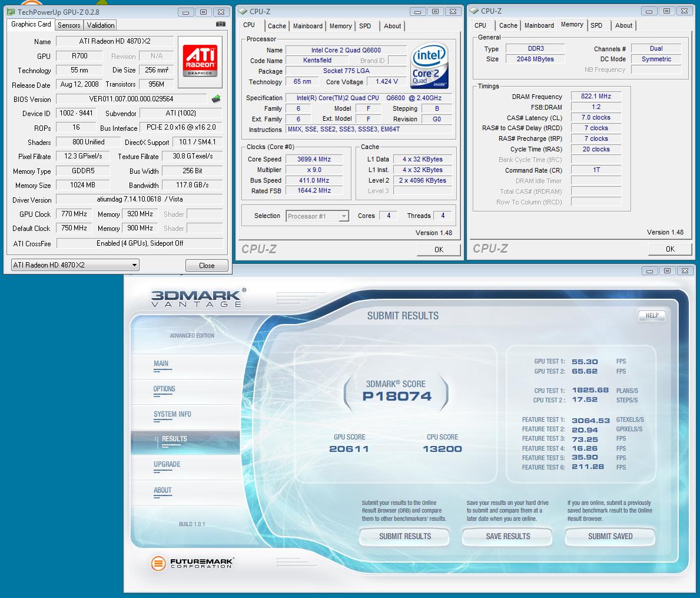Switch to Mainboard tab in first CPU-Z window
The height and width of the screenshot is (598, 700).
[x=307, y=26]
